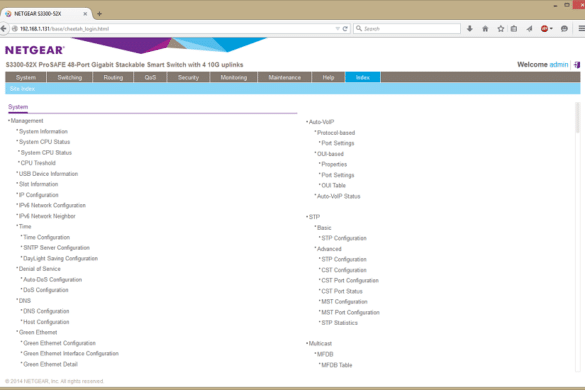The height and width of the screenshot is (390, 585).
Task: Open the Time Configuration link
Action: (x=47, y=237)
